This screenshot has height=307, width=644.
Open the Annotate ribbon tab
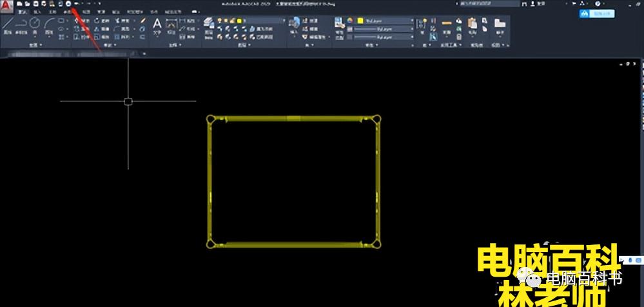(x=52, y=12)
